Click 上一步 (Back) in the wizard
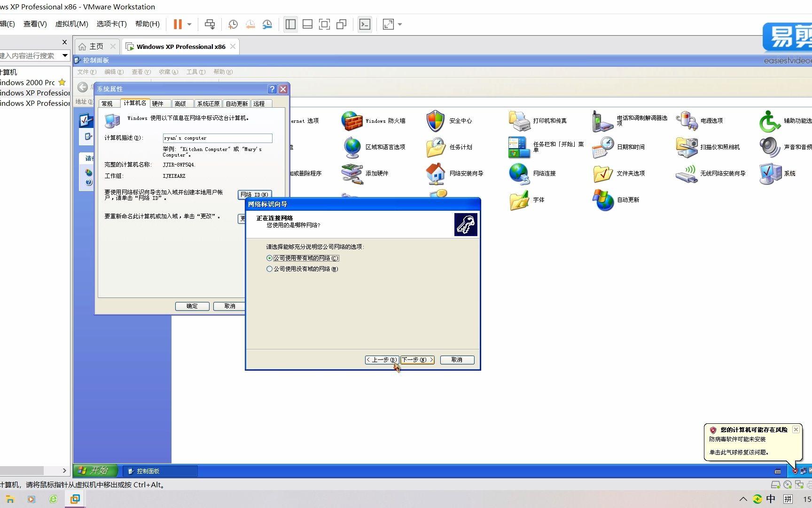812x508 pixels. (382, 360)
